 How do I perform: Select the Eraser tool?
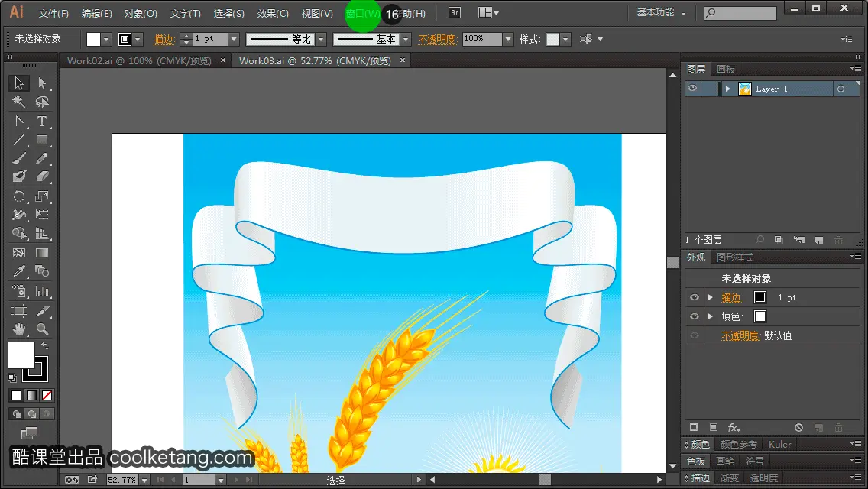(x=42, y=176)
